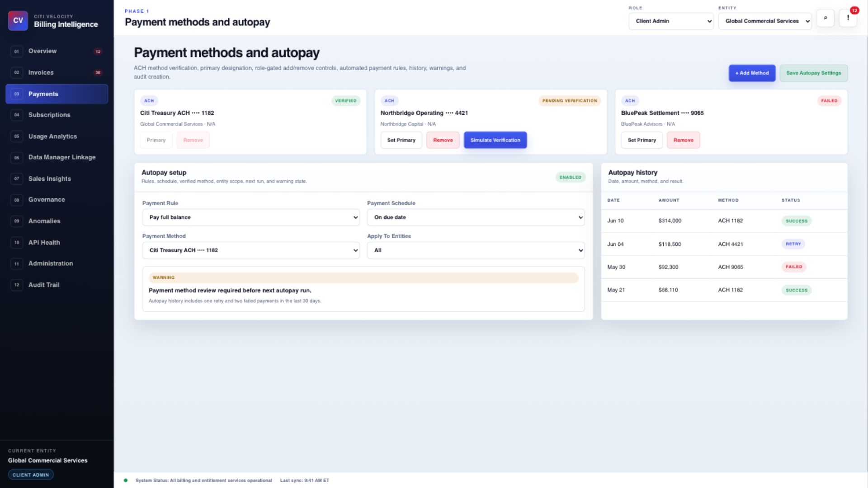Open Anomalies in the sidebar
This screenshot has height=488, width=868.
pos(57,221)
